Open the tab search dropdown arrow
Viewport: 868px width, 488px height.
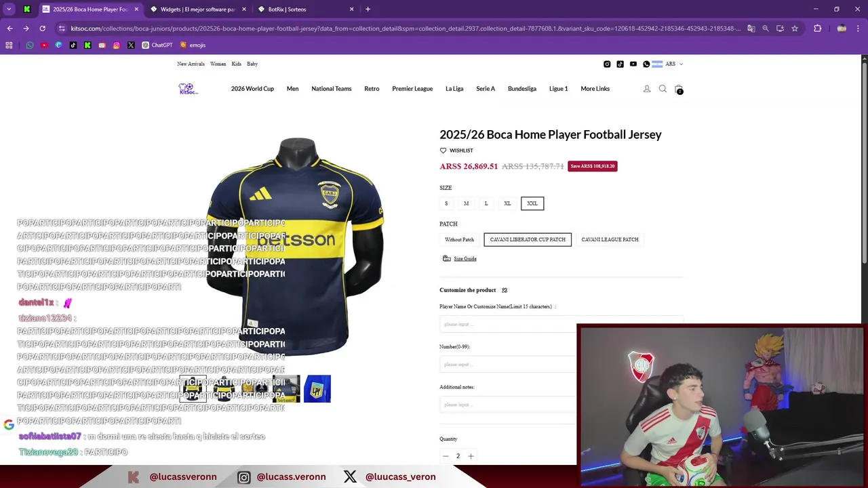[9, 9]
